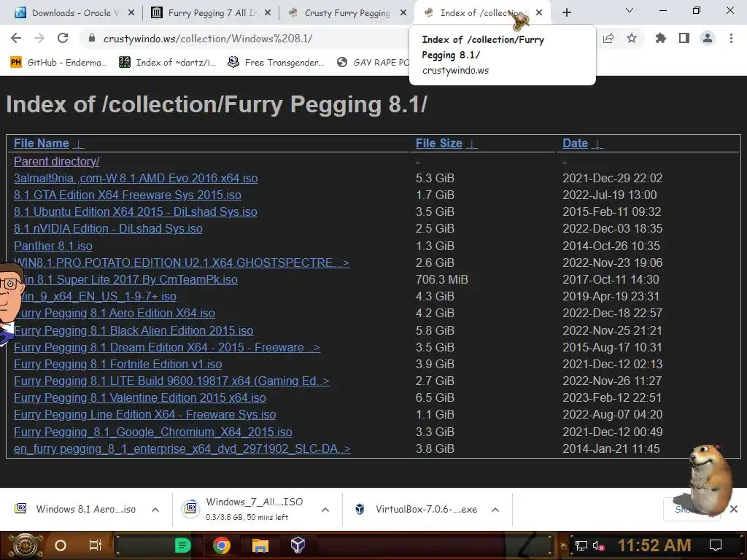The image size is (747, 560).
Task: Open Task View on the taskbar
Action: coord(96,545)
